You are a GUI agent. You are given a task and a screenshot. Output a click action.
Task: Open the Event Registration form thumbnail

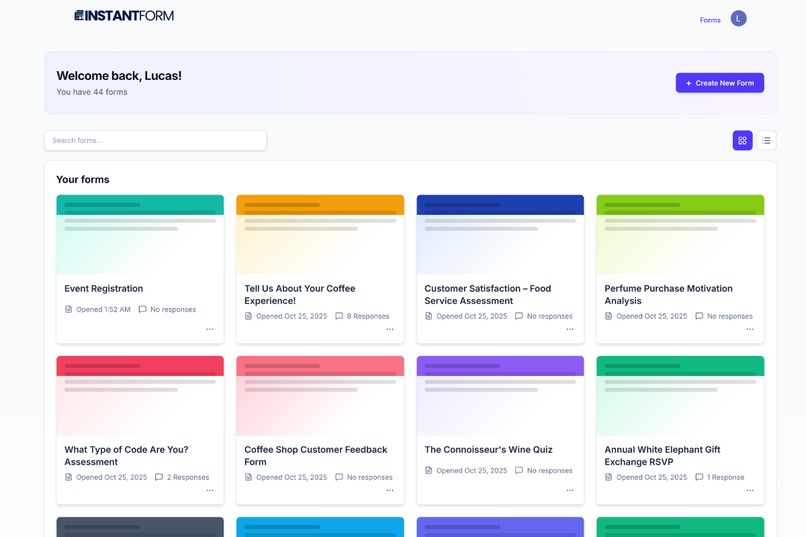pos(140,234)
